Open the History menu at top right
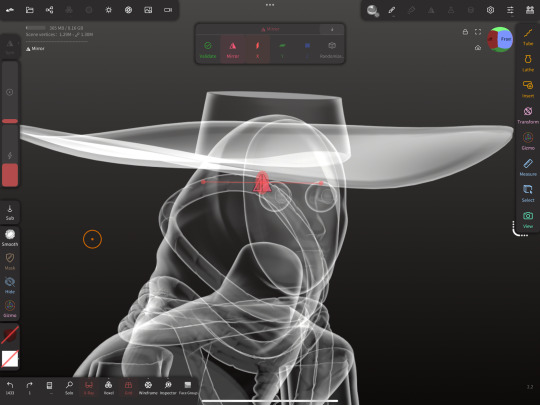The image size is (540, 405). coord(530,10)
